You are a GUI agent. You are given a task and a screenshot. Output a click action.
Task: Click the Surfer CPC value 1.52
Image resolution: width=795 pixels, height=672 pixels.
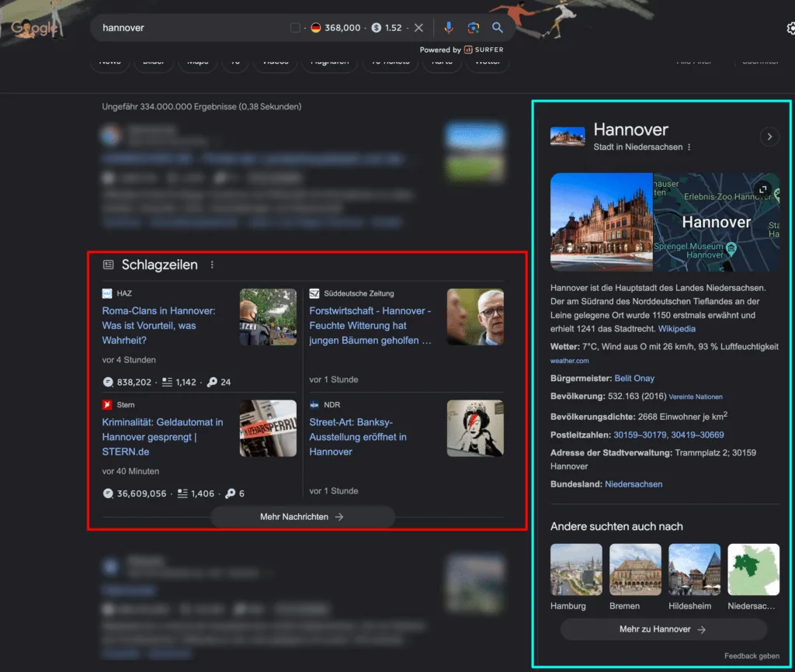393,28
